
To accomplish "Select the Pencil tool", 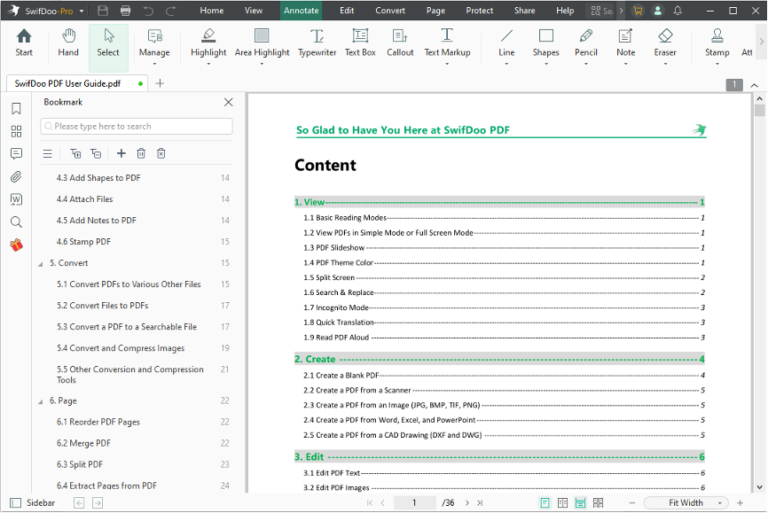I will (586, 43).
